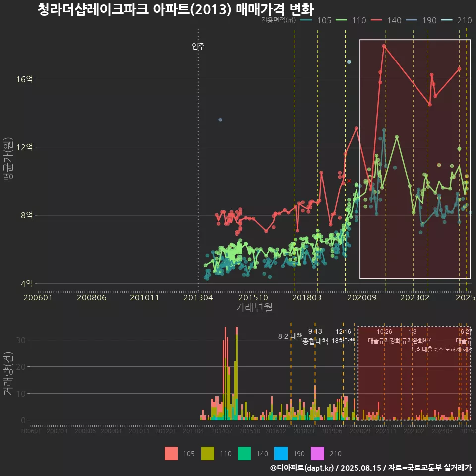The height and width of the screenshot is (476, 476).
Task: Click the 입주 annotation label
Action: (198, 46)
